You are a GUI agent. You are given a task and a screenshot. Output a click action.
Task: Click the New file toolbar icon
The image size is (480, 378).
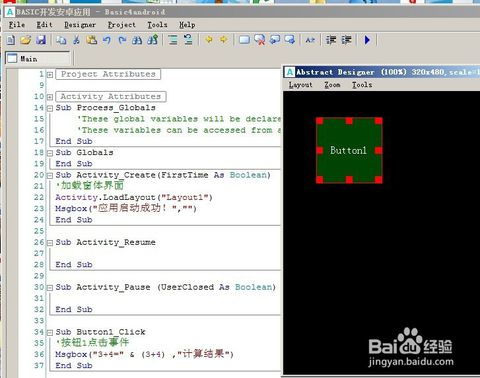click(11, 40)
